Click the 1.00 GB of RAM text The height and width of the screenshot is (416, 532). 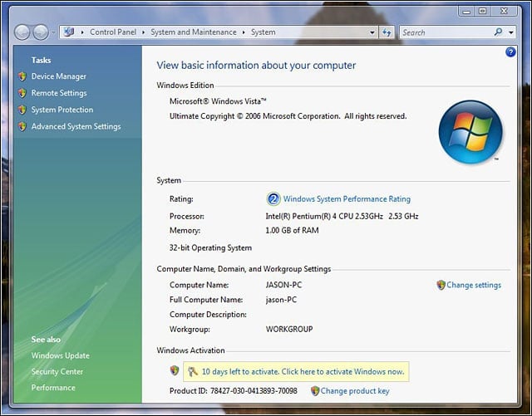(292, 231)
